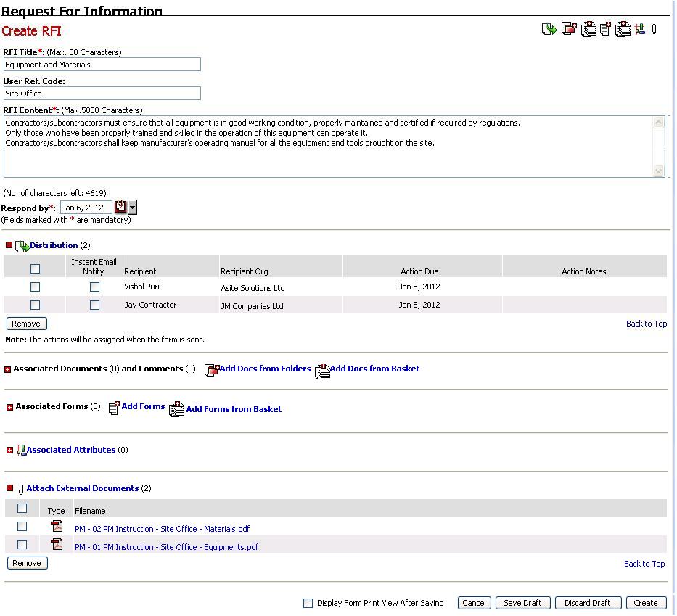Click the Action Due date for Jay Contractor
Screen dimensions: 677x616
coord(419,305)
